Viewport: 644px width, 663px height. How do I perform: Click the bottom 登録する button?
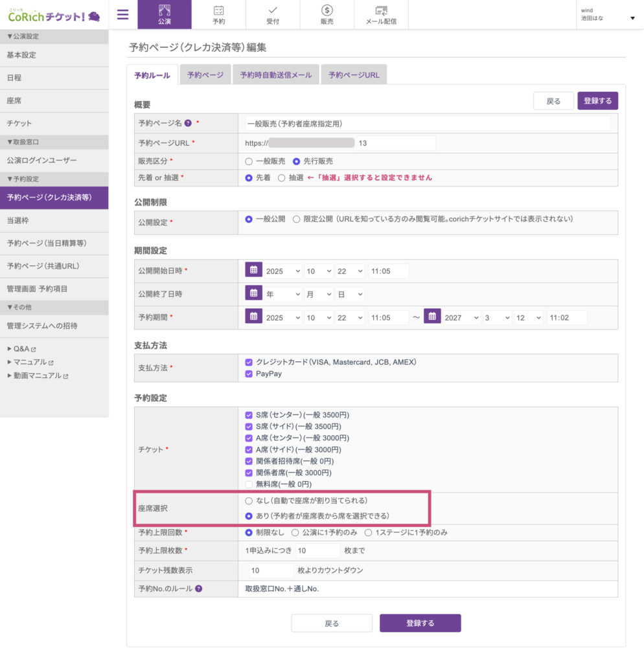420,623
